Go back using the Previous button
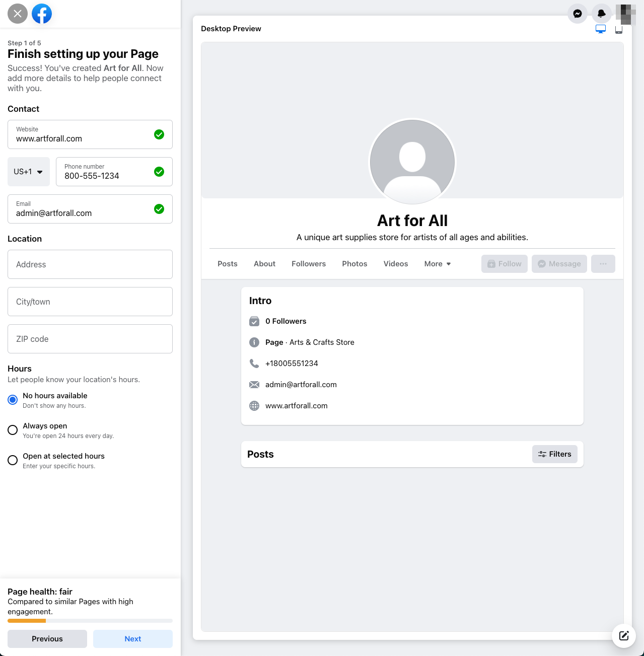The image size is (644, 656). click(x=47, y=638)
